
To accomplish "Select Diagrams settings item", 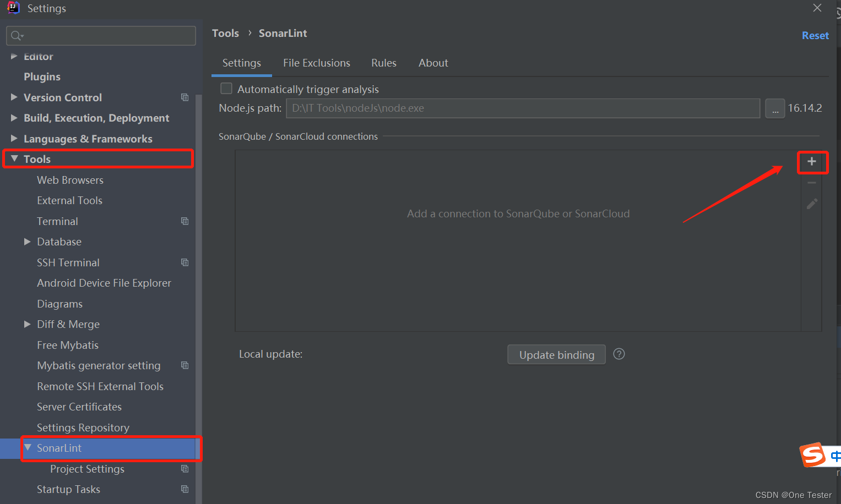I will click(x=59, y=304).
